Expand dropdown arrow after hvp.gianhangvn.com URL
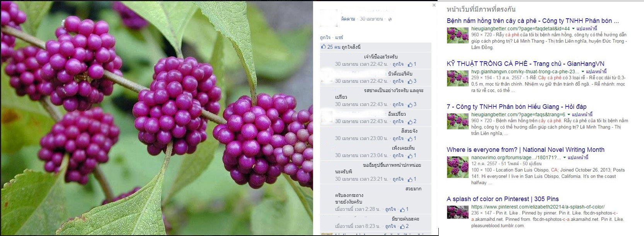644x236 pixels. 583,72
